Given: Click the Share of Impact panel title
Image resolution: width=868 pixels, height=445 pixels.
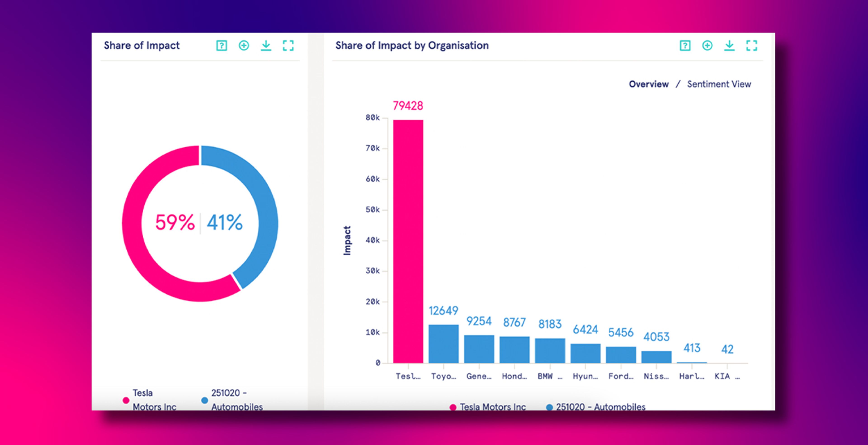Looking at the screenshot, I should point(142,45).
